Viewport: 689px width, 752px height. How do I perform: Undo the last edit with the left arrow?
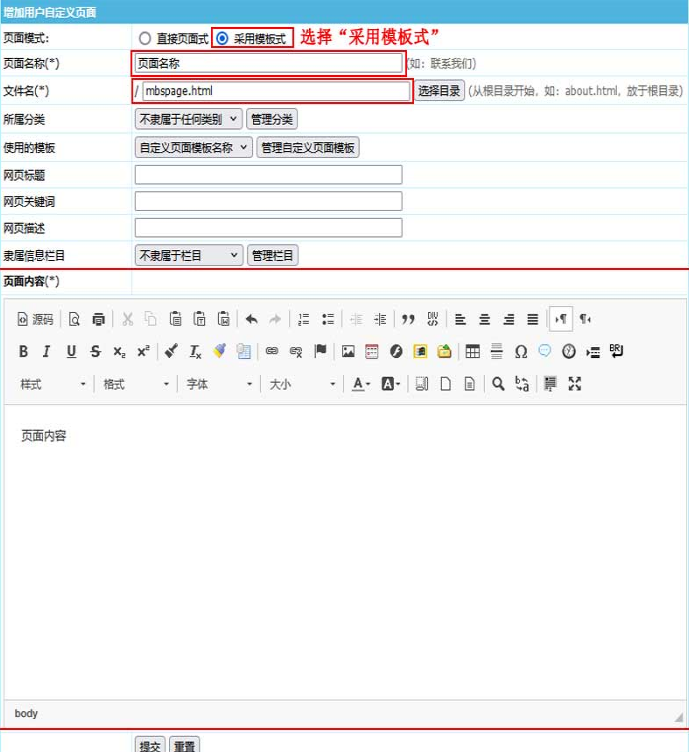pyautogui.click(x=252, y=319)
